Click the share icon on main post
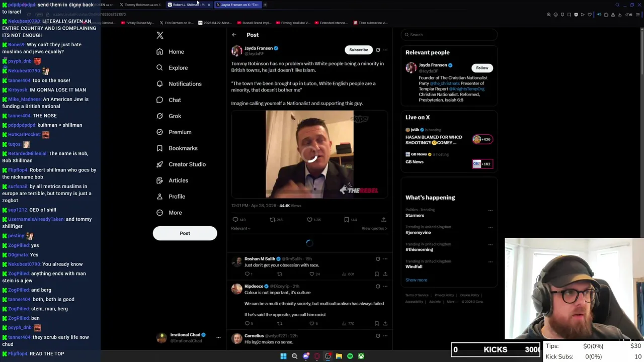The width and height of the screenshot is (644, 362). tap(383, 220)
